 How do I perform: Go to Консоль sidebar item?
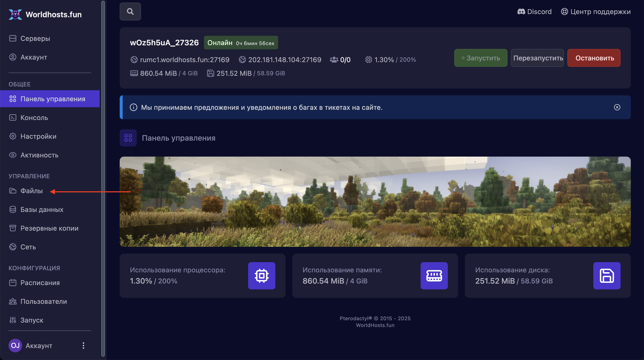click(34, 118)
